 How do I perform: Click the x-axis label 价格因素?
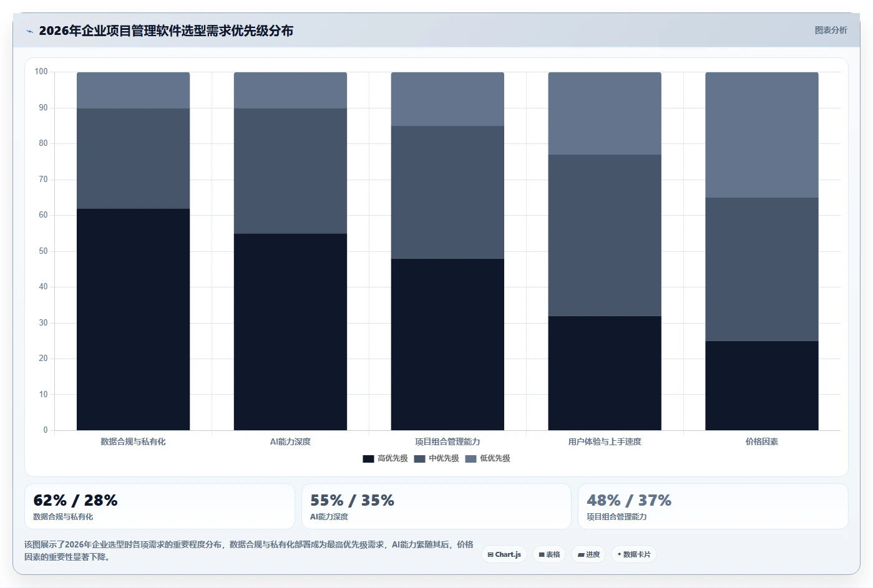pos(762,441)
